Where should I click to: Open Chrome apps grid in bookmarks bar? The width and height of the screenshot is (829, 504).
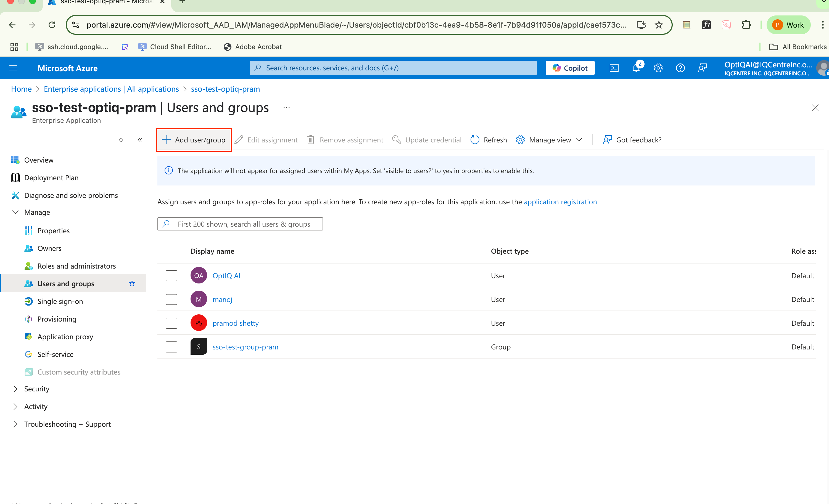(x=14, y=47)
